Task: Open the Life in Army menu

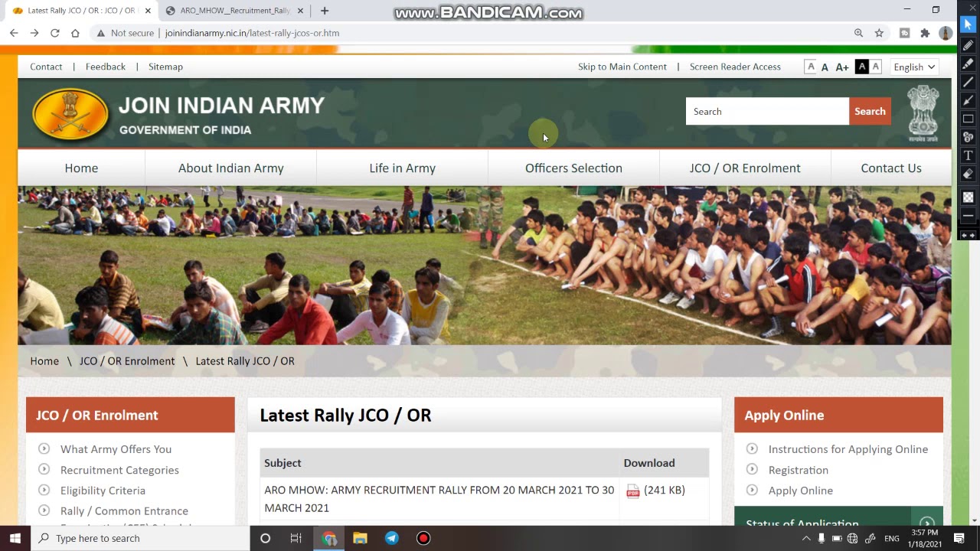Action: click(402, 168)
